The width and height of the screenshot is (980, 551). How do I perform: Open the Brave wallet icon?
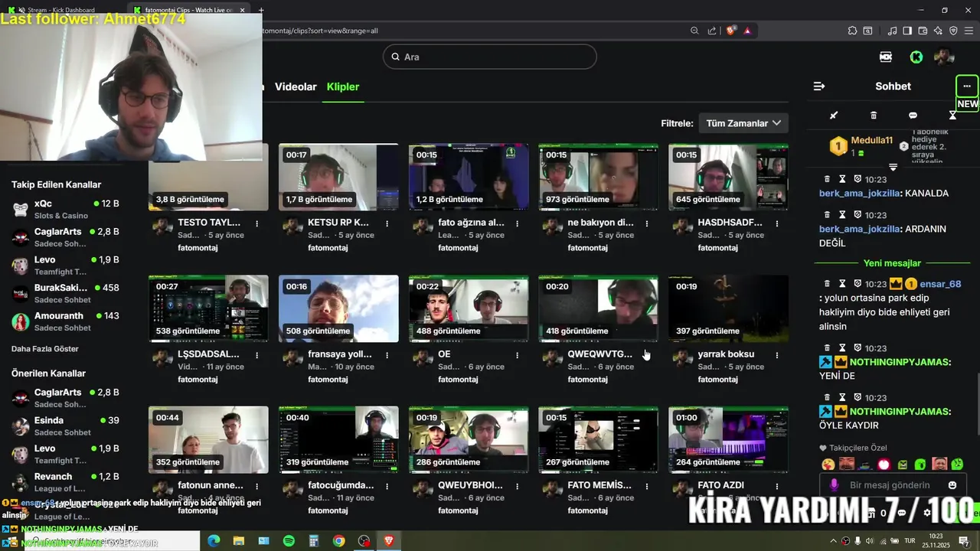tap(923, 31)
